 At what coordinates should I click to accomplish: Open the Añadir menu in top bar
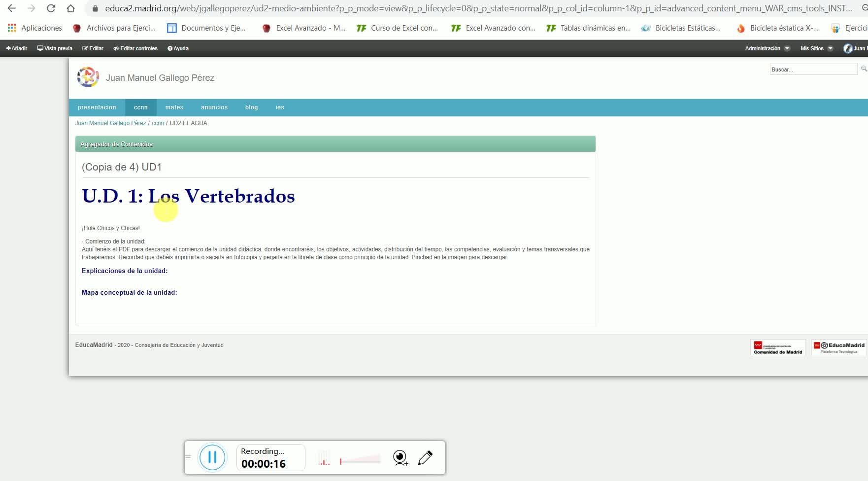click(x=16, y=48)
